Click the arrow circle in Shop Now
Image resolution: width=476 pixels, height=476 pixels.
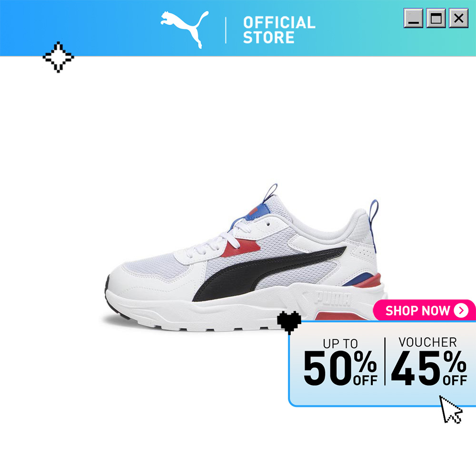click(461, 310)
